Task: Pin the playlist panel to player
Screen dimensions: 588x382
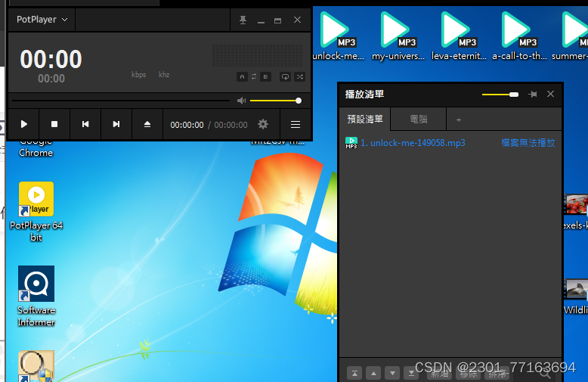Action: [533, 95]
